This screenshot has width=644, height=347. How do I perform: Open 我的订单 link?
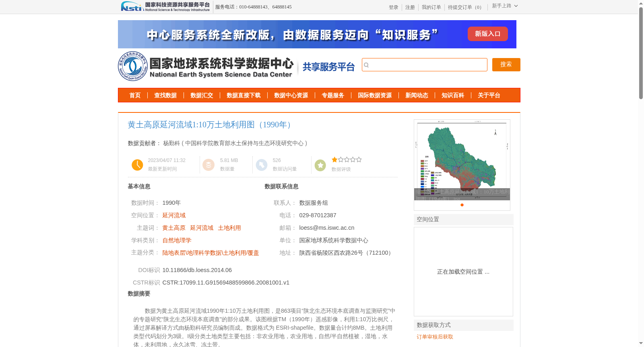(431, 7)
